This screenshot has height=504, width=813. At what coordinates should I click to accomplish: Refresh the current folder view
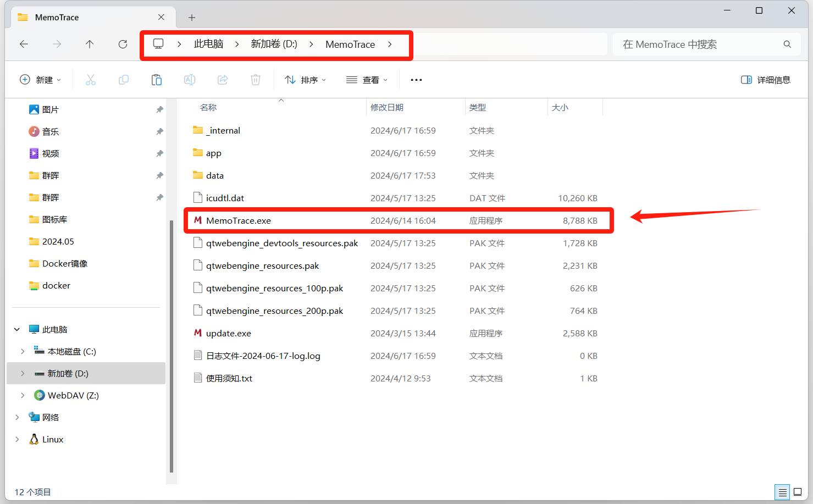[123, 45]
